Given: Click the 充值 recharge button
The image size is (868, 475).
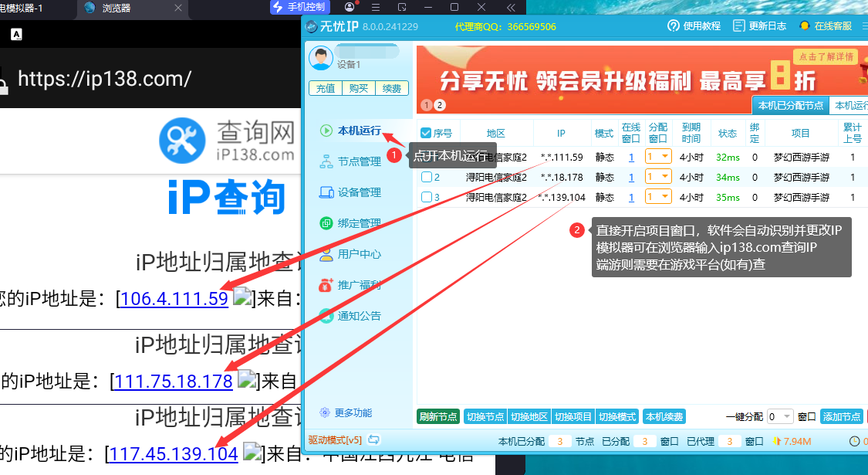Looking at the screenshot, I should pyautogui.click(x=326, y=89).
